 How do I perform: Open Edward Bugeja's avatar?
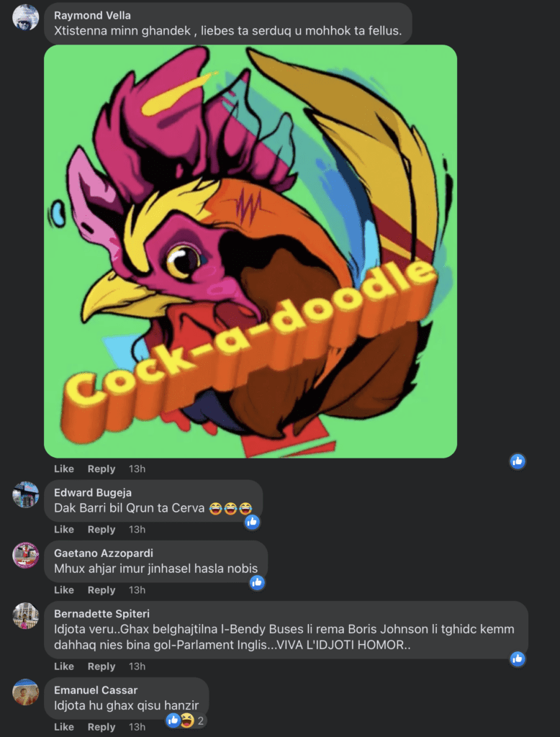25,494
